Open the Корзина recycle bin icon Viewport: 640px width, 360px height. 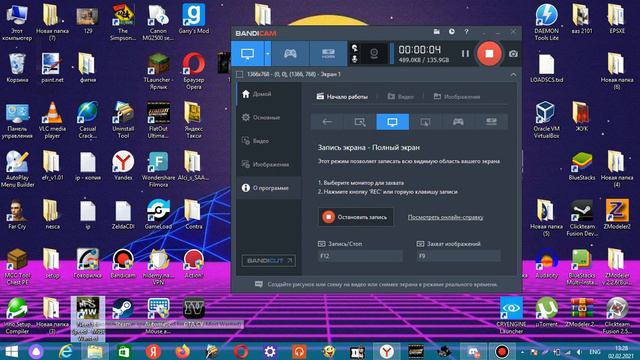click(17, 68)
